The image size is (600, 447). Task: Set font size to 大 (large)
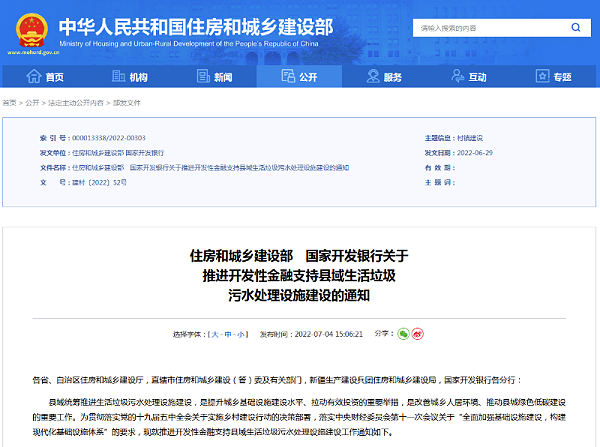[215, 334]
